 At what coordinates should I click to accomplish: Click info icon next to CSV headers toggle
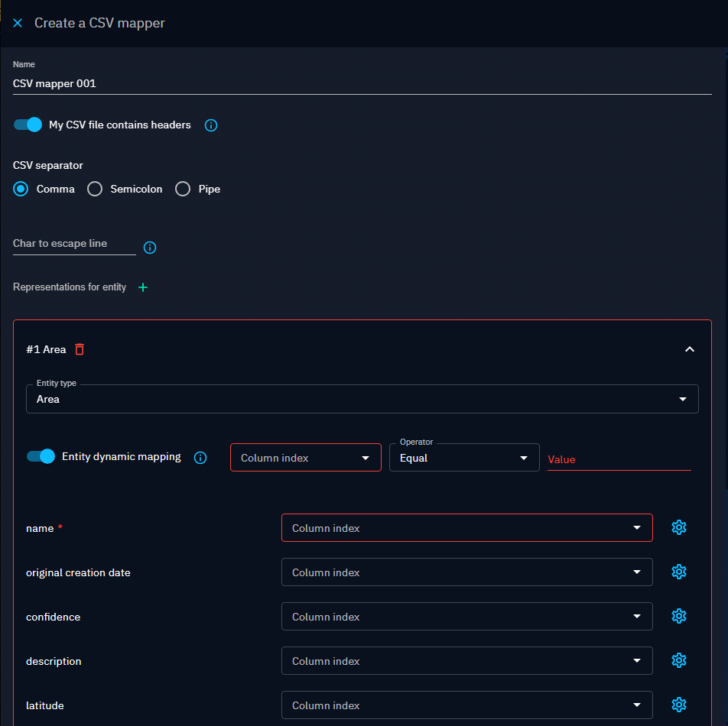[211, 125]
